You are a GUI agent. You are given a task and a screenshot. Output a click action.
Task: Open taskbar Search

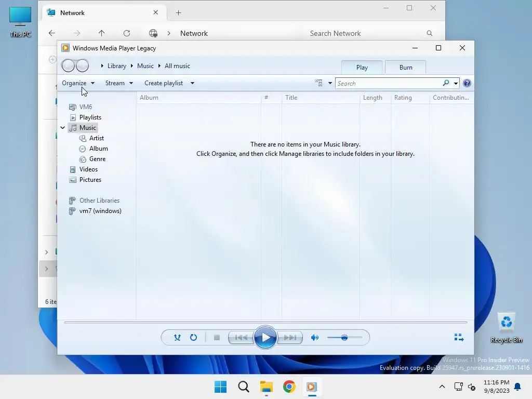pos(243,387)
